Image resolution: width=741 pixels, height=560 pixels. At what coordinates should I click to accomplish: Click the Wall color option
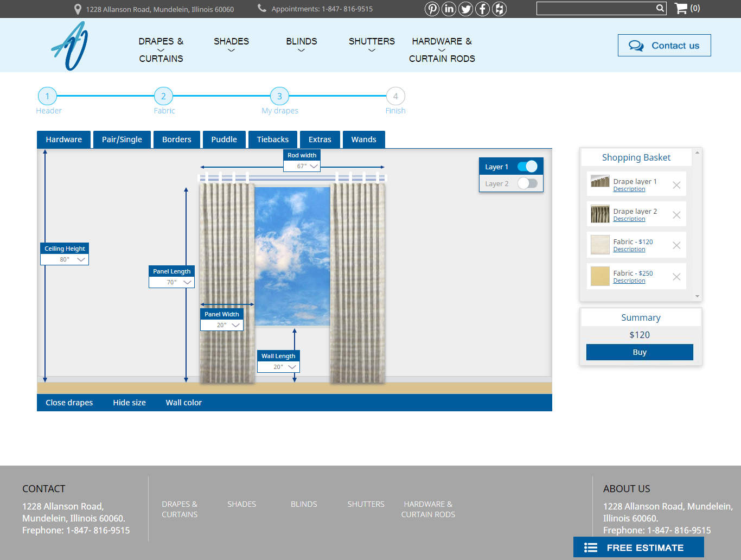pyautogui.click(x=183, y=403)
